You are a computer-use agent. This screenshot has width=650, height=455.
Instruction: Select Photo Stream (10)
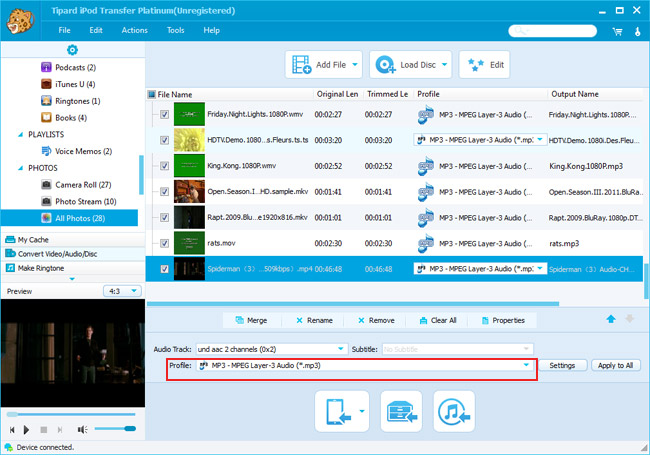point(79,201)
